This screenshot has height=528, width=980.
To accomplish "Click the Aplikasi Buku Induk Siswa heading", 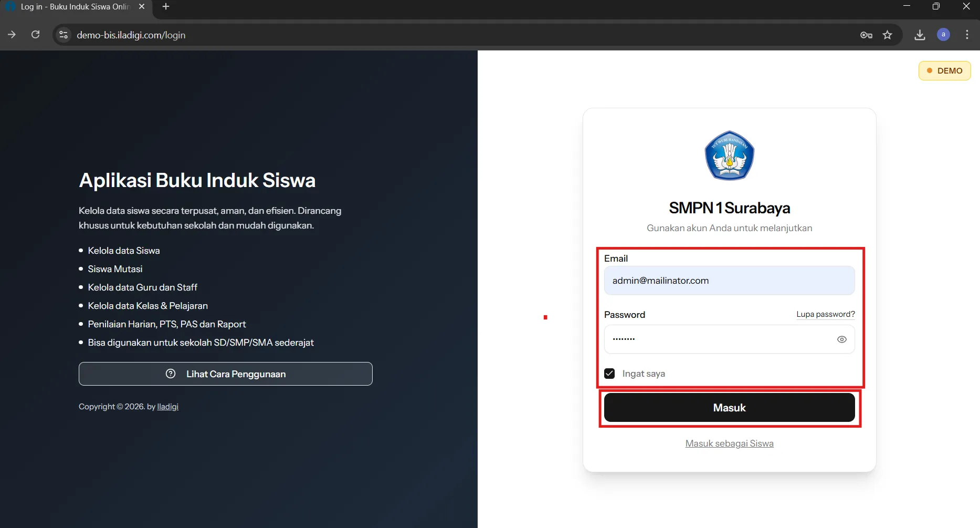I will (197, 180).
